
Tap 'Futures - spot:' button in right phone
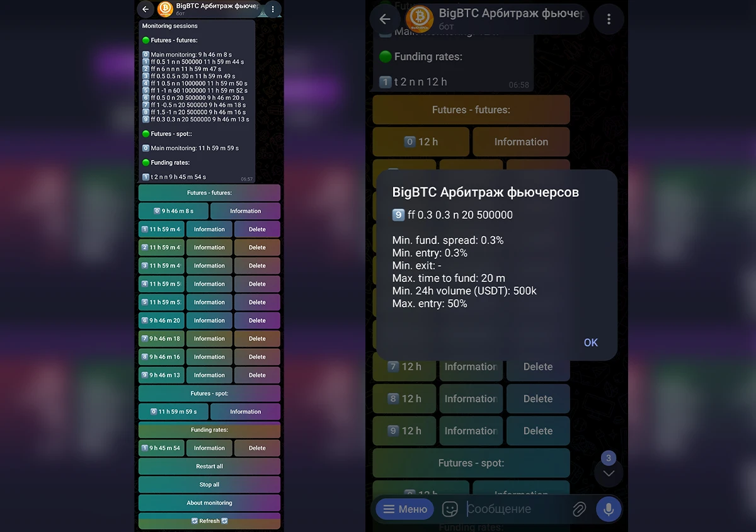click(471, 463)
